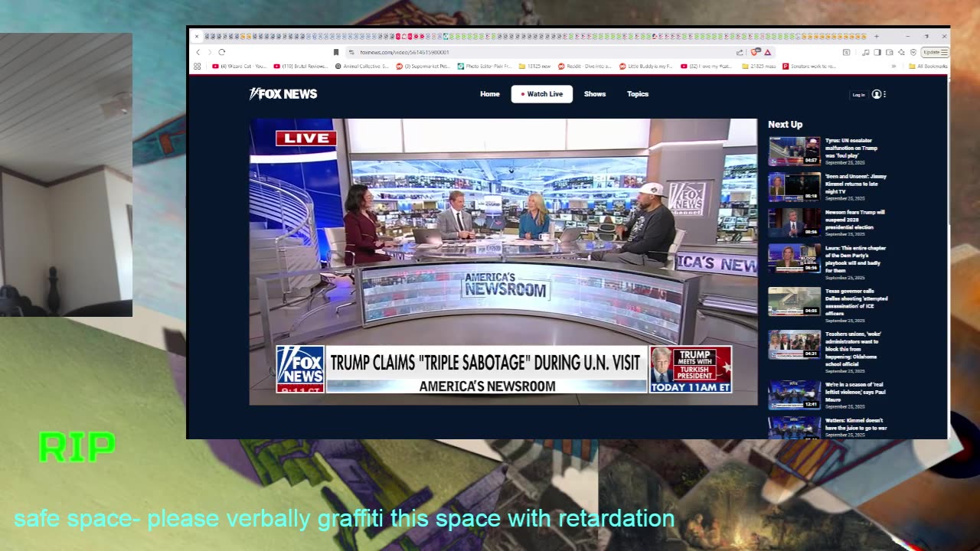Click the share page icon
Viewport: 980px width, 551px height.
(740, 52)
